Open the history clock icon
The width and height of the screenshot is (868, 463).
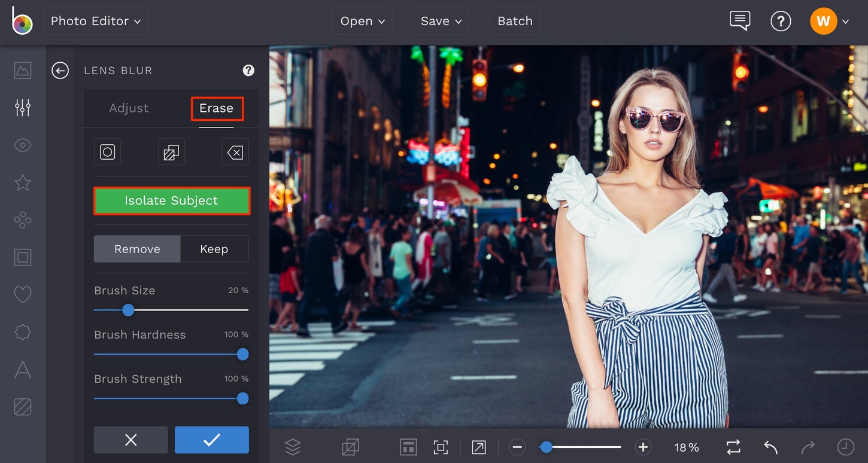pyautogui.click(x=845, y=446)
